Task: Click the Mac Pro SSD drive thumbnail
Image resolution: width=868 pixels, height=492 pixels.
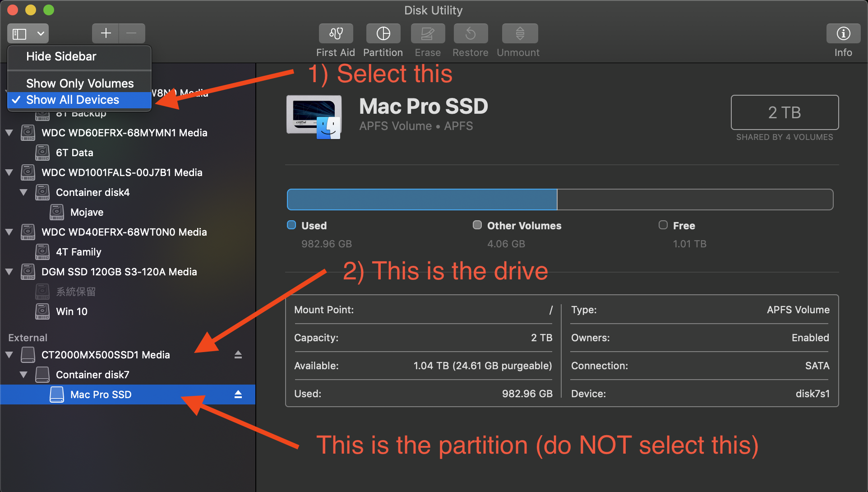Action: coord(314,116)
